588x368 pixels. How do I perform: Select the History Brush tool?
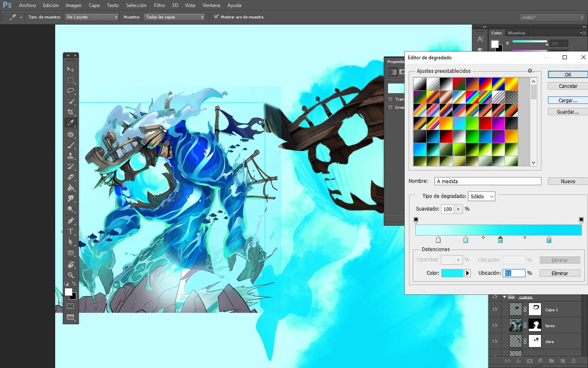[71, 167]
